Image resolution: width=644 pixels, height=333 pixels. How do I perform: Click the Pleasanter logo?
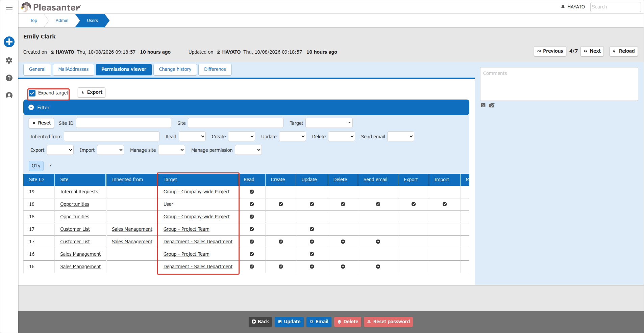click(51, 7)
